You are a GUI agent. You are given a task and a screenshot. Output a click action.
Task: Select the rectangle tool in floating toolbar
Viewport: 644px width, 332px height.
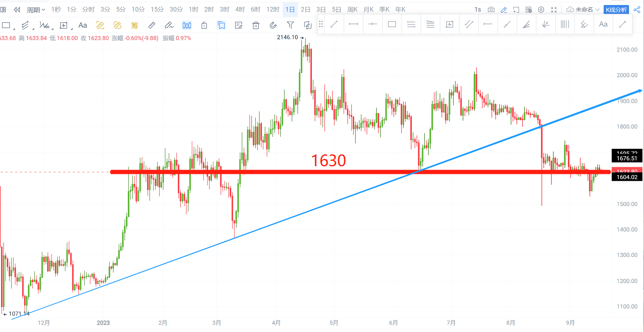(392, 24)
